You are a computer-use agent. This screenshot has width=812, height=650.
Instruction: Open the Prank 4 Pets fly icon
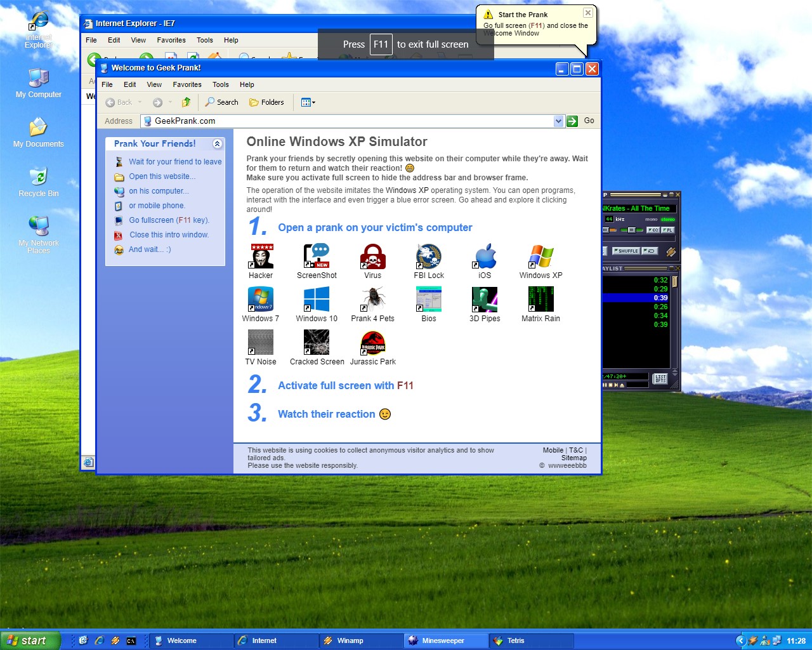[x=372, y=304]
